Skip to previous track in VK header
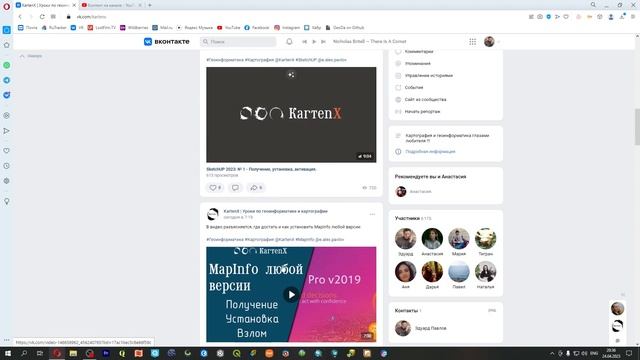Viewport: 640px width, 360px height. coord(304,41)
